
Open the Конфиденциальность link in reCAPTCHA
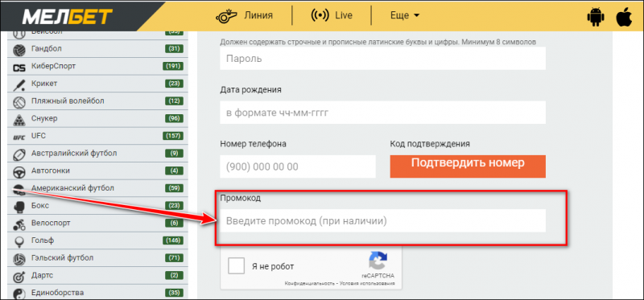point(311,283)
